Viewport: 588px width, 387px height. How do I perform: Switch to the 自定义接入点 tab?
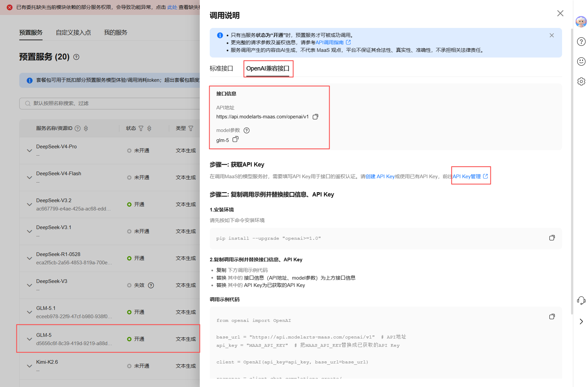pos(73,33)
